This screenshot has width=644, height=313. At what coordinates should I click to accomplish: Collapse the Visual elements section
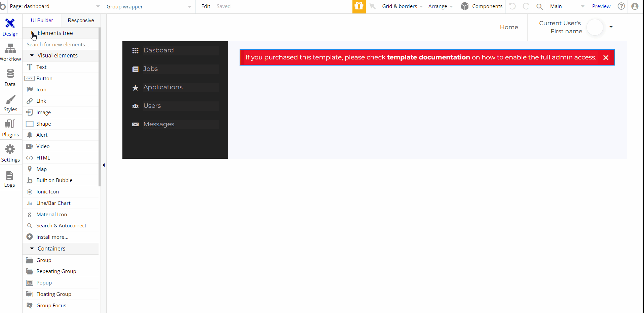(x=61, y=55)
